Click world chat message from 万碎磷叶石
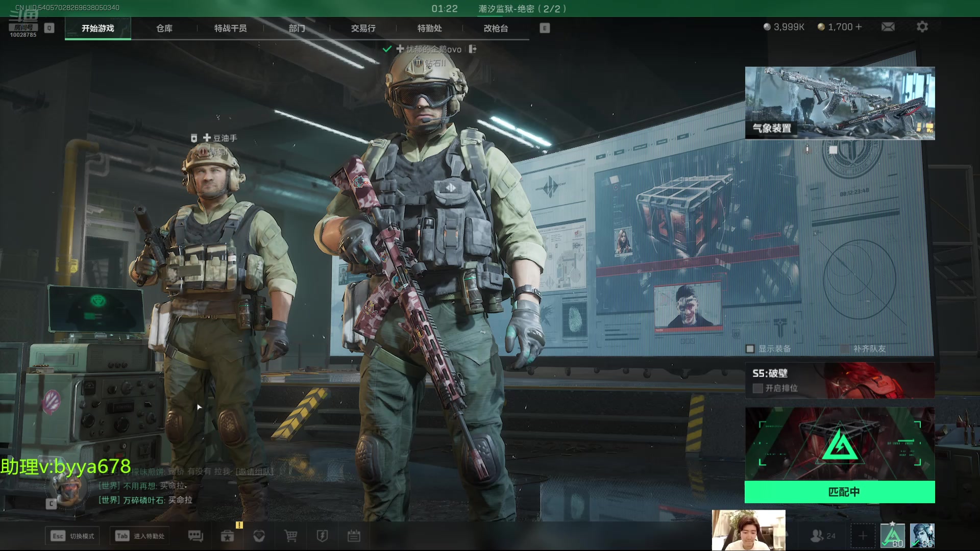980x551 pixels. tap(145, 500)
